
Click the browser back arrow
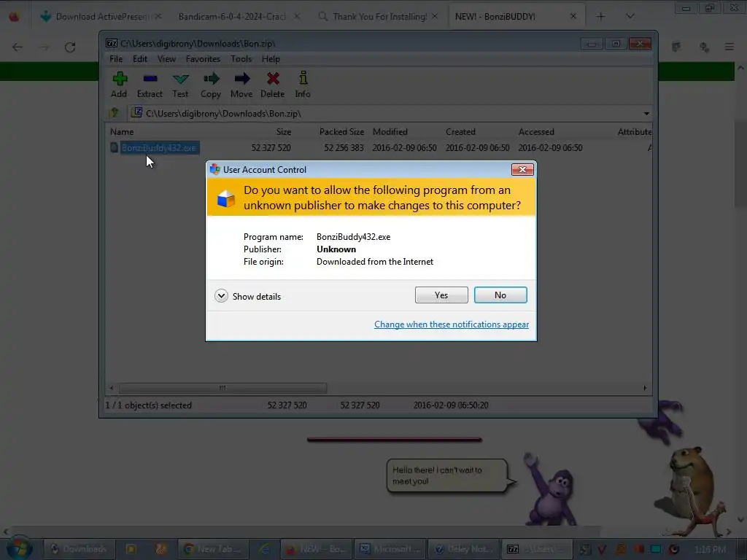click(18, 47)
